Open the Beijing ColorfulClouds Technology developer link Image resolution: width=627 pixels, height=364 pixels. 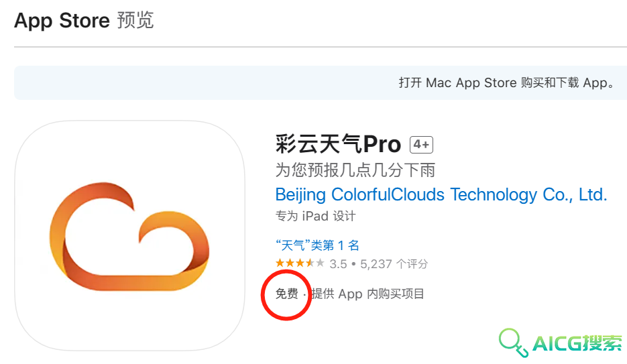pyautogui.click(x=441, y=194)
